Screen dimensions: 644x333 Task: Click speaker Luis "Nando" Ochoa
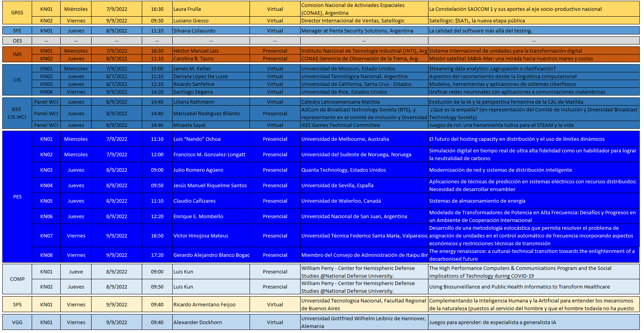[197, 139]
